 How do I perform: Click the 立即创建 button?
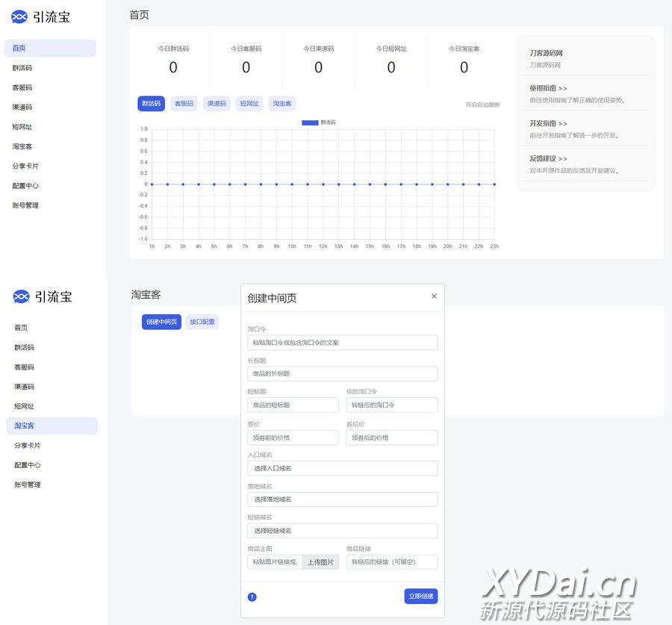[x=421, y=597]
